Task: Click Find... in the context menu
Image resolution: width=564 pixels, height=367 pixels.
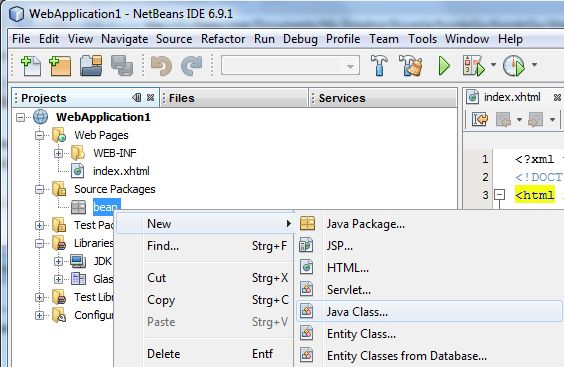Action: click(163, 246)
